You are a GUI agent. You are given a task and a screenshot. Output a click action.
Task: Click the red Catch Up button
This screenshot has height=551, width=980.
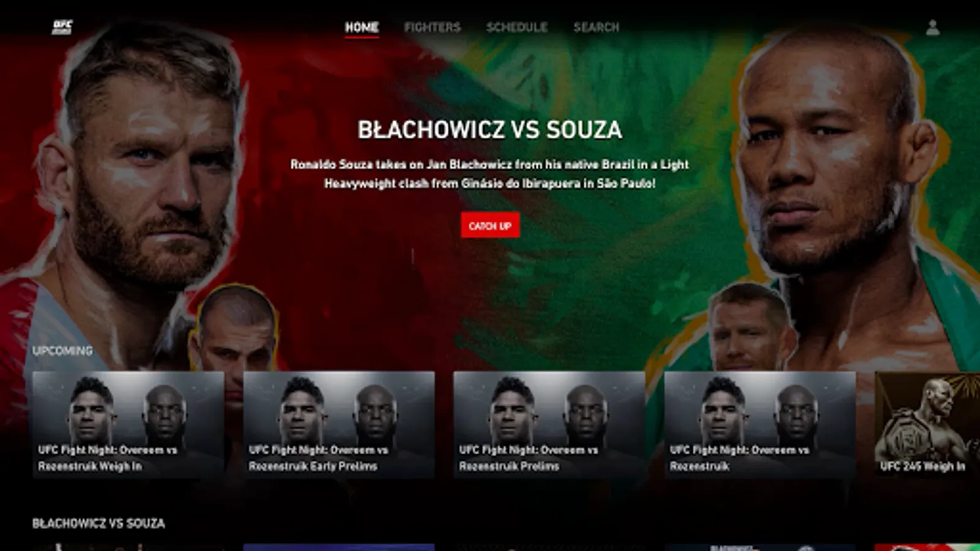pyautogui.click(x=490, y=225)
